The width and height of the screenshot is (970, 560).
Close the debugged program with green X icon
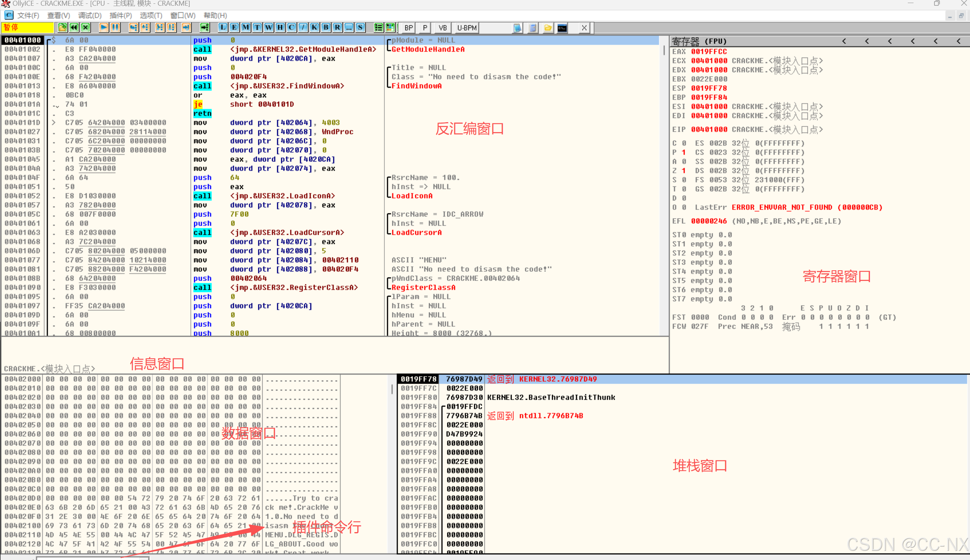point(86,28)
